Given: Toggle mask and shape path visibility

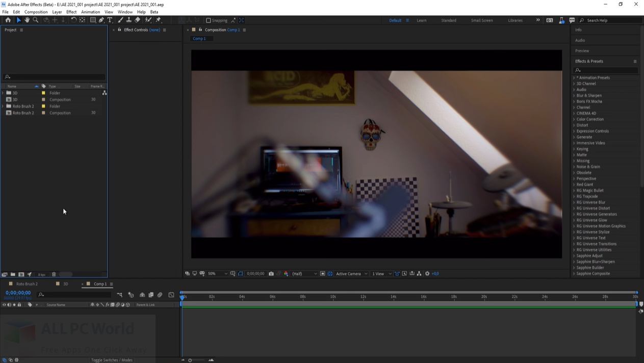Looking at the screenshot, I should point(240,274).
